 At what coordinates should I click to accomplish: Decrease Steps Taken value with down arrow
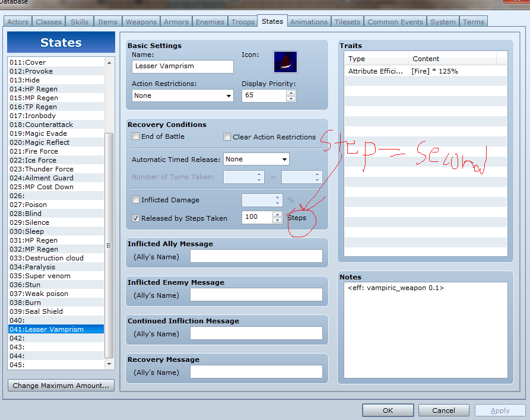(277, 220)
